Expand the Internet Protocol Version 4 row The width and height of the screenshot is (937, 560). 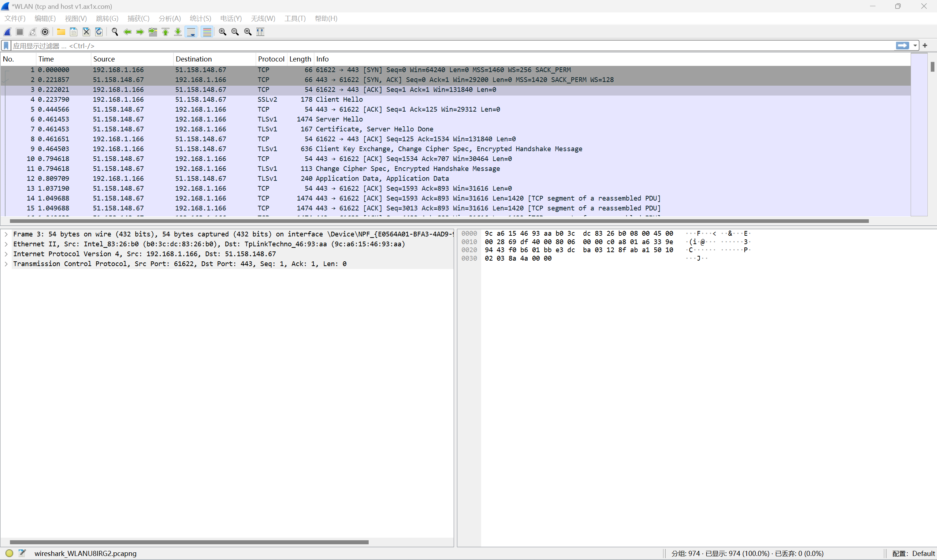7,254
